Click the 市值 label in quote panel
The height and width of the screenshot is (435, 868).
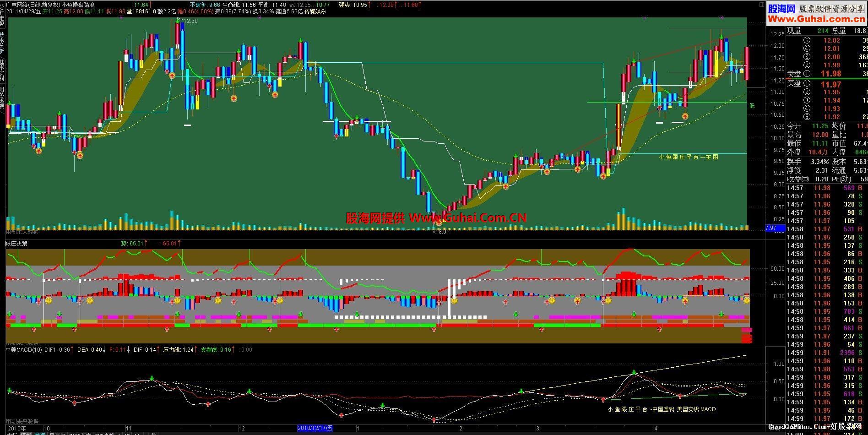click(839, 143)
